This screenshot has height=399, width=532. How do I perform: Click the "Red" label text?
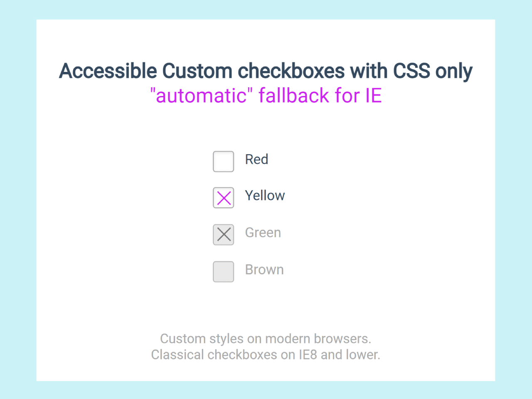point(256,160)
